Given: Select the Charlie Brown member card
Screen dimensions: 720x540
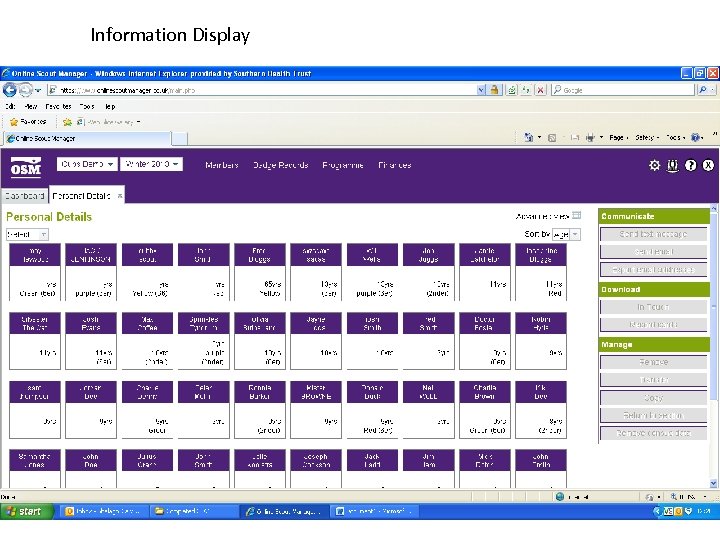Looking at the screenshot, I should click(485, 409).
